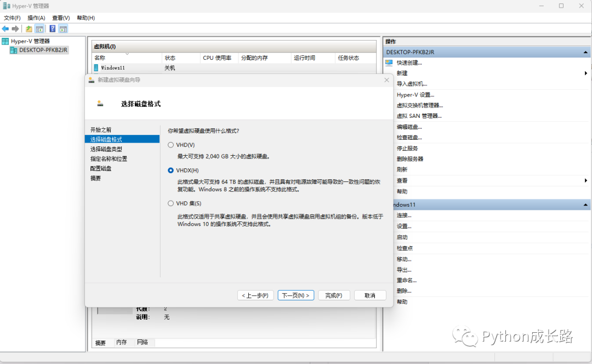Open the 帮助(H) menu
The width and height of the screenshot is (592, 364).
pyautogui.click(x=86, y=18)
